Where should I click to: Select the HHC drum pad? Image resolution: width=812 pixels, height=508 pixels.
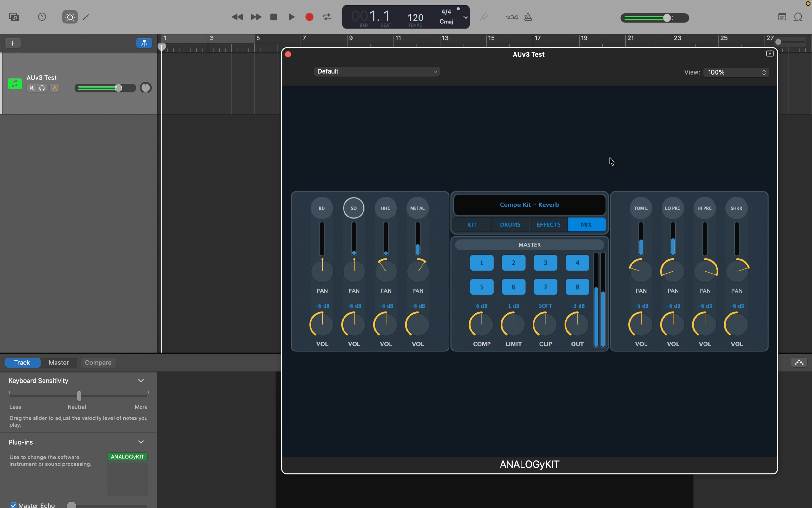385,208
